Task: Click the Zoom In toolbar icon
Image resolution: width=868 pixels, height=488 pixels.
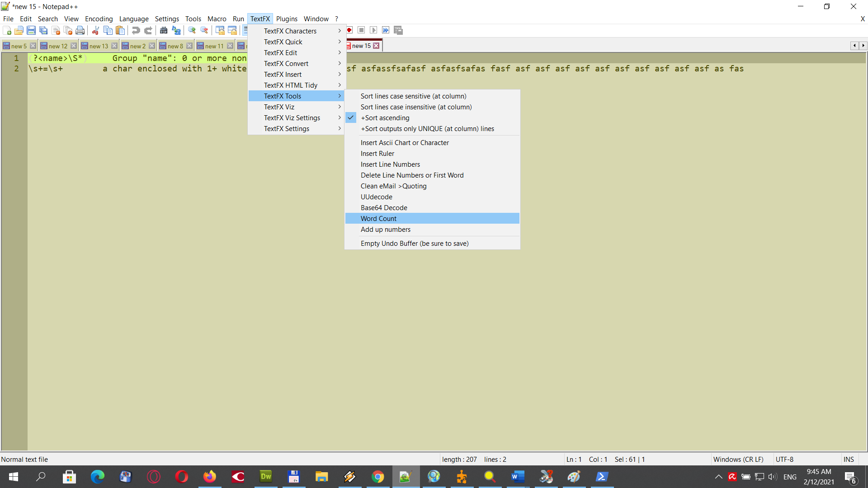Action: [192, 30]
